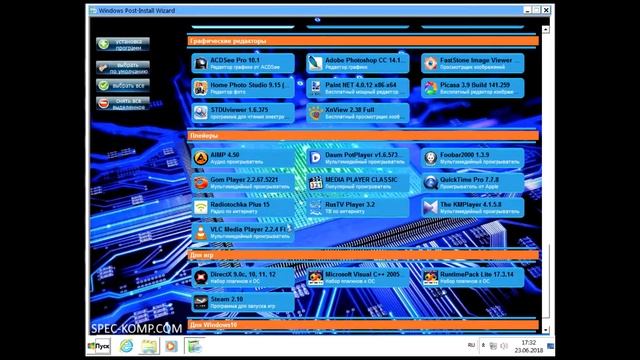Click the Radiotochka Plus 15 icon
Image resolution: width=640 pixels, height=360 pixels.
[x=200, y=208]
